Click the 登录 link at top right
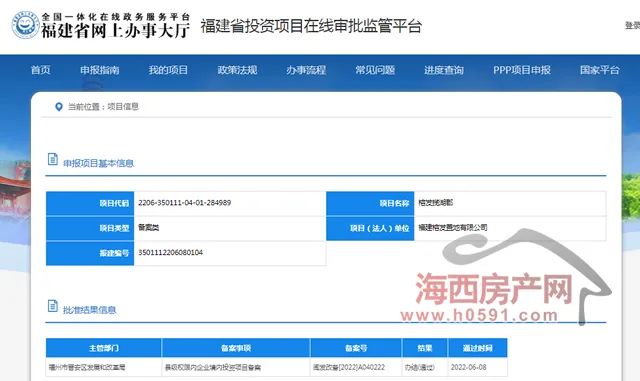The height and width of the screenshot is (381, 640). coord(632,25)
